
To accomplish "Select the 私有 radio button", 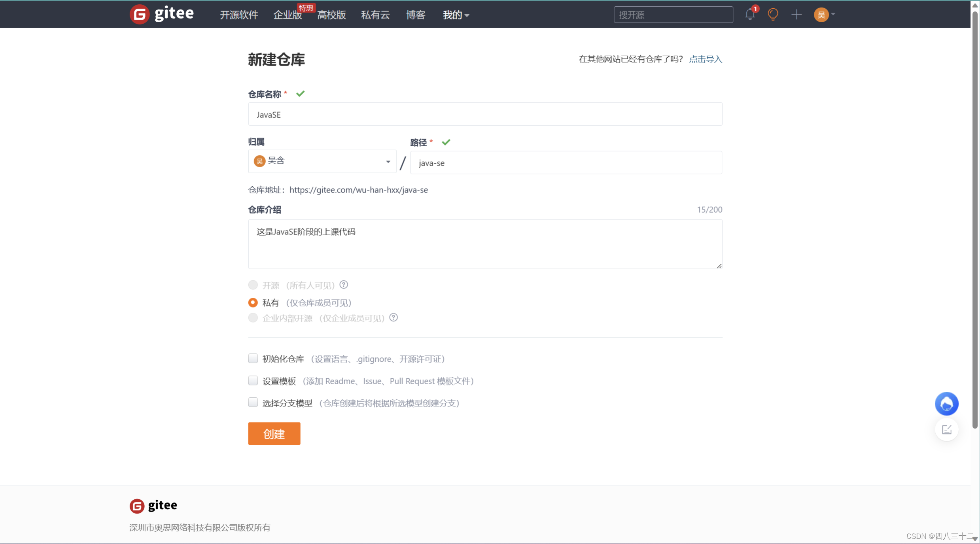I will tap(253, 302).
